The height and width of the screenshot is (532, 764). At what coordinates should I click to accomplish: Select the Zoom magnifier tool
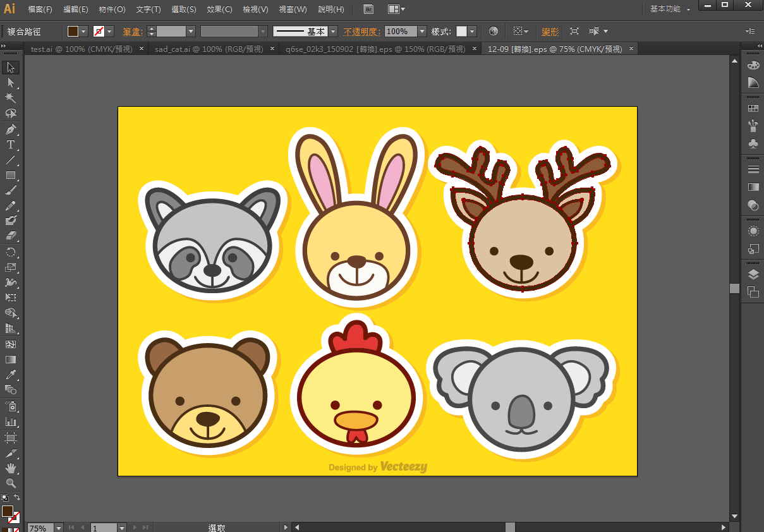[x=11, y=483]
